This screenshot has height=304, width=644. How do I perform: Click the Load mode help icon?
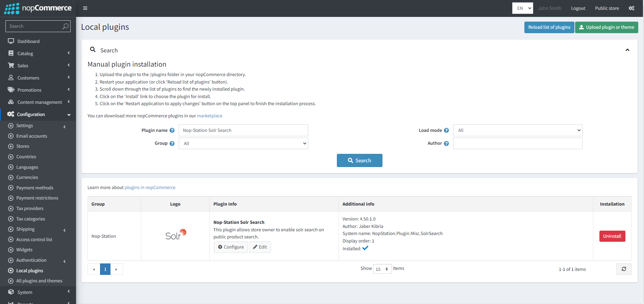coord(446,131)
